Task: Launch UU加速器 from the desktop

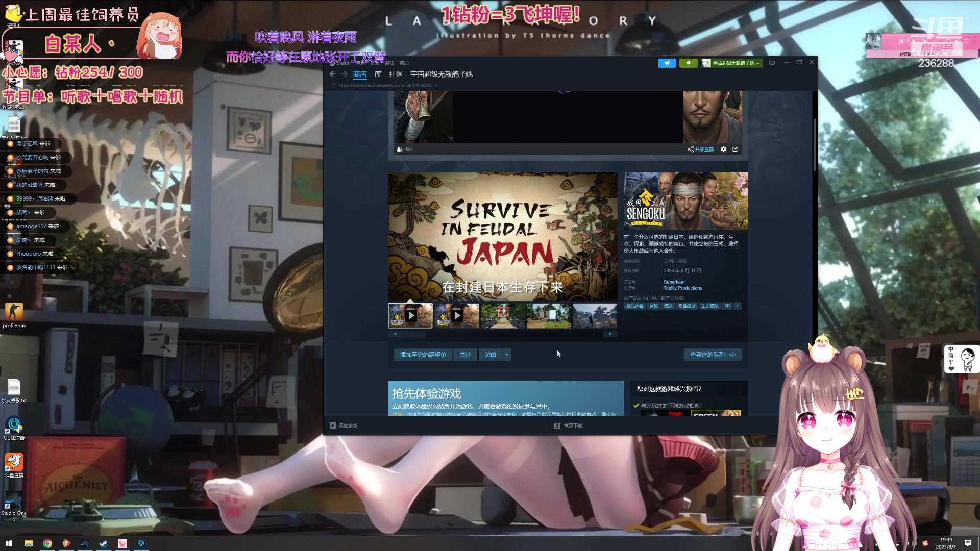Action: (x=14, y=429)
